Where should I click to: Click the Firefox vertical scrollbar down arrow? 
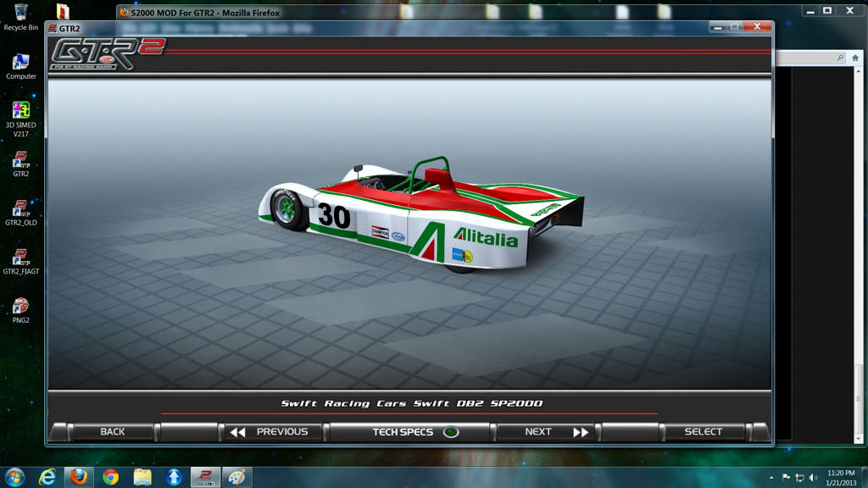point(859,439)
